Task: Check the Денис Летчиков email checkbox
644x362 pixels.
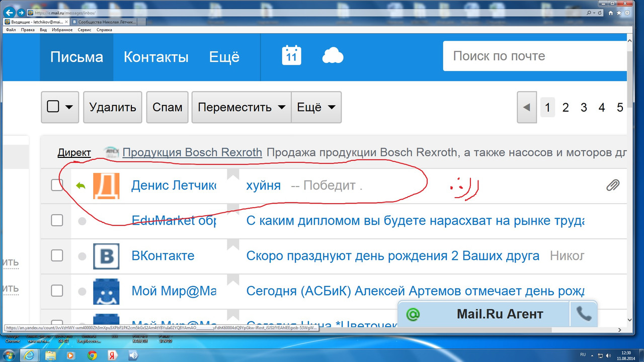Action: [57, 186]
